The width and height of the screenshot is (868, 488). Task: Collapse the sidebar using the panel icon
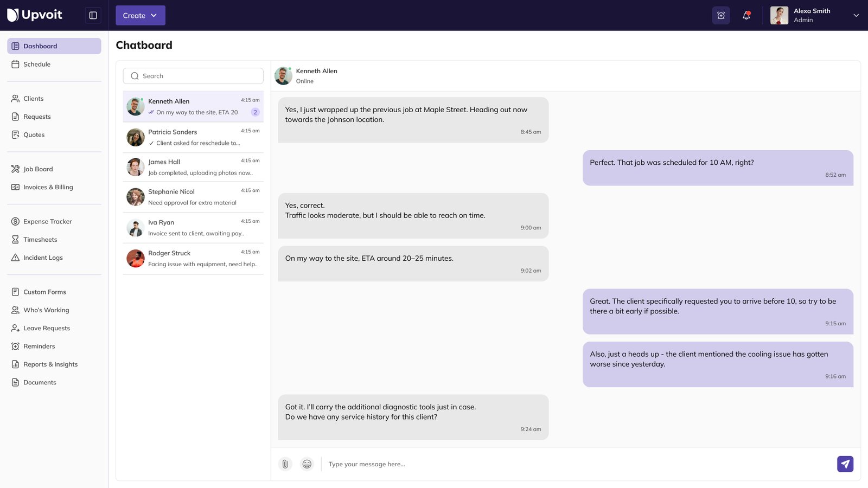coord(93,15)
